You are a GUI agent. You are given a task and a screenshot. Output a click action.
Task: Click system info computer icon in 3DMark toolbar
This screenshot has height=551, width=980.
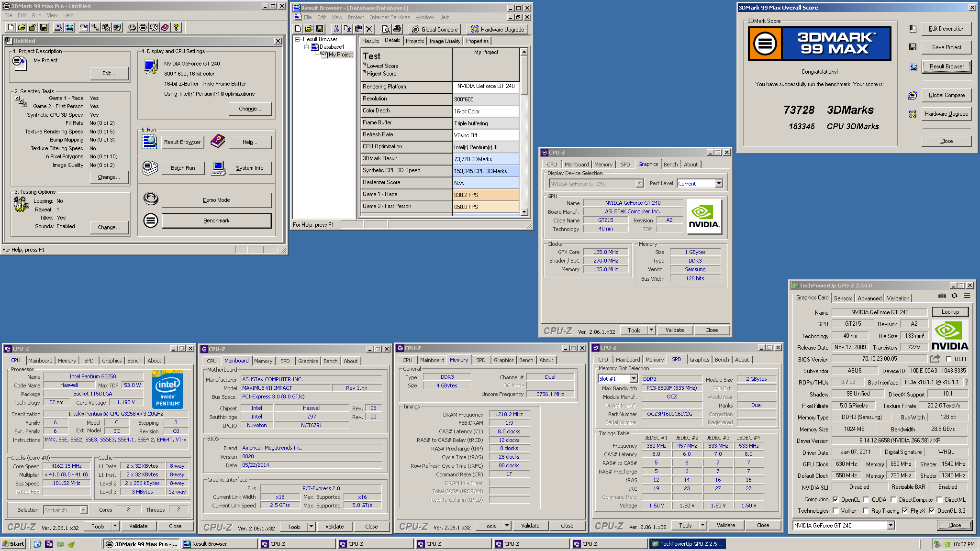58,27
